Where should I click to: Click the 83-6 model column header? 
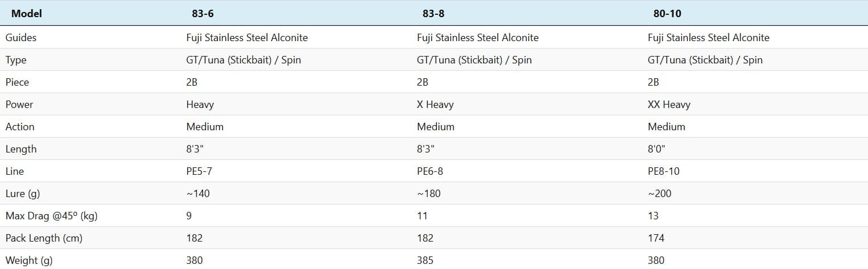click(202, 14)
